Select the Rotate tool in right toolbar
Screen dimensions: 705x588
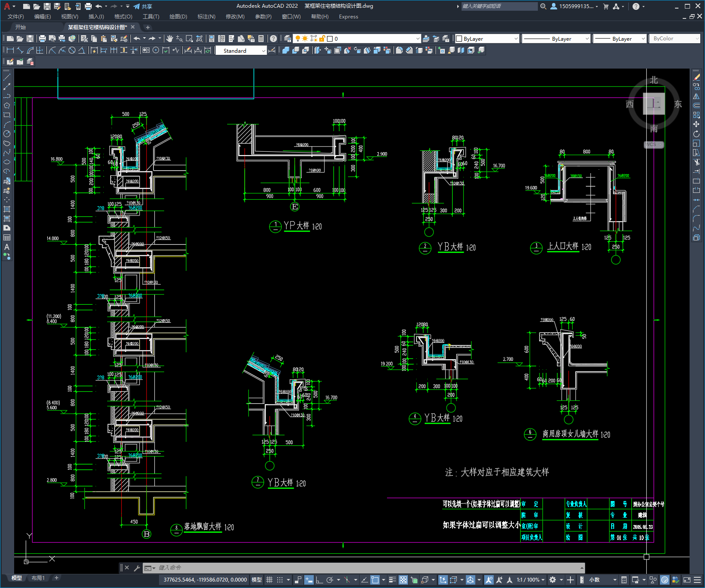(696, 134)
